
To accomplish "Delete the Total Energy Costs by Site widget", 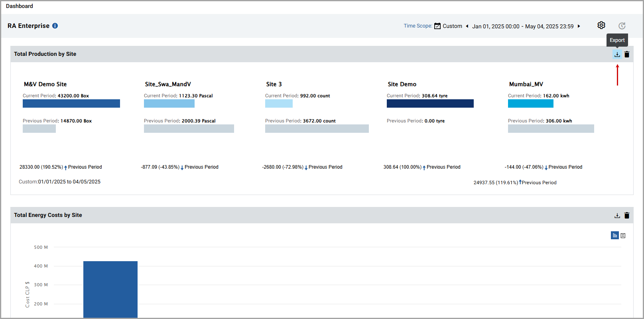I will click(627, 216).
